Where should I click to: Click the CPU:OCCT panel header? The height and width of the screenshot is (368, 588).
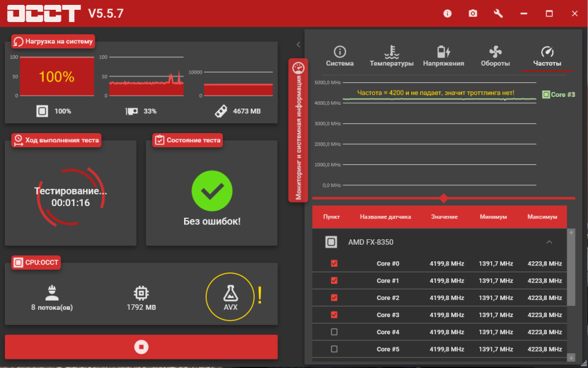click(x=36, y=263)
